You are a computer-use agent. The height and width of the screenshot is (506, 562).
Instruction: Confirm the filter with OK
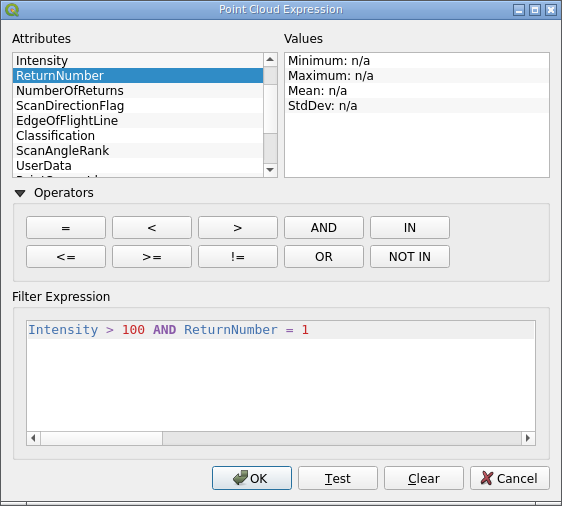(252, 478)
